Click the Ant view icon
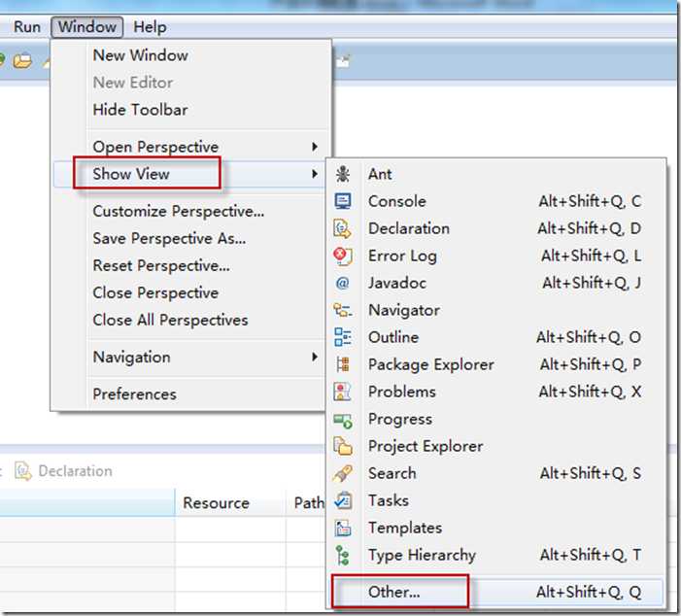 (x=343, y=174)
